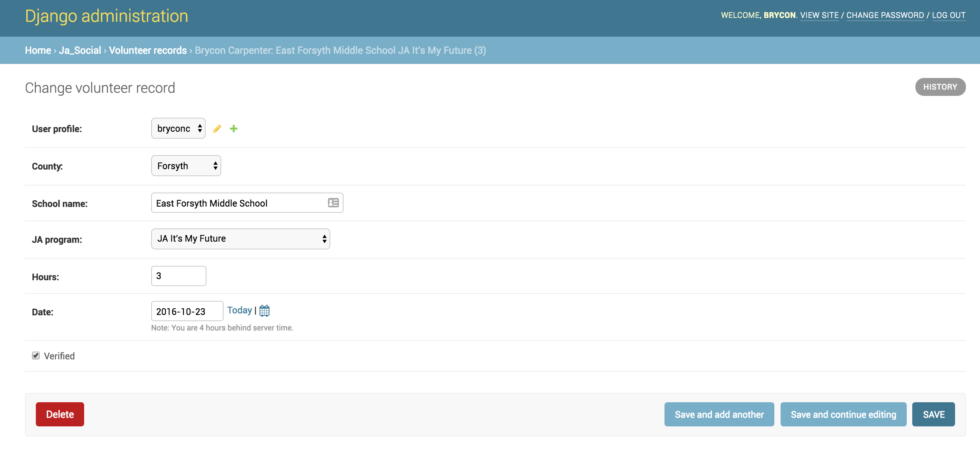
Task: Open the User profile dropdown
Action: (x=178, y=128)
